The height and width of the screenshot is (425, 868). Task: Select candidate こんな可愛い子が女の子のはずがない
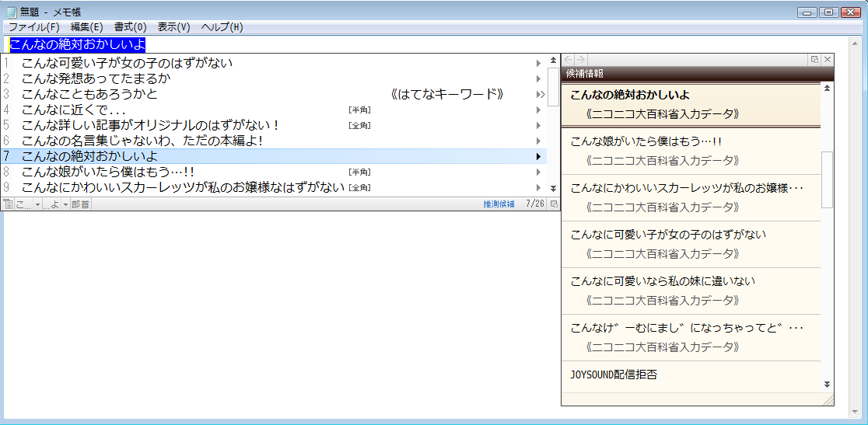127,63
